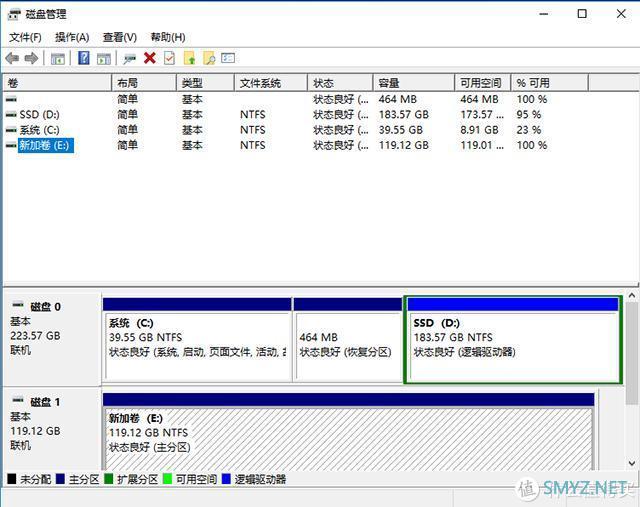This screenshot has height=507, width=640.
Task: Click the black 未分配 legend swatch
Action: click(x=11, y=479)
